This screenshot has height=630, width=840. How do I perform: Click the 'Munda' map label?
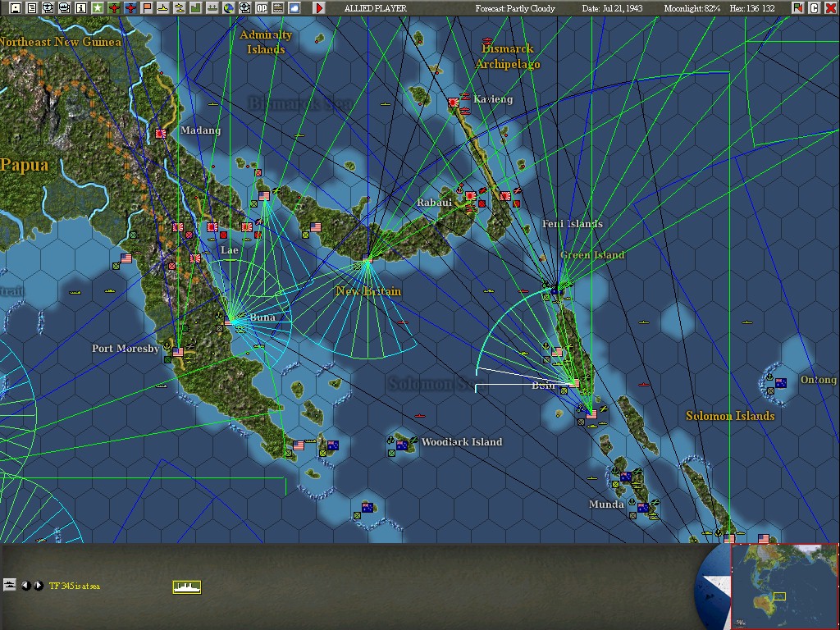point(606,504)
